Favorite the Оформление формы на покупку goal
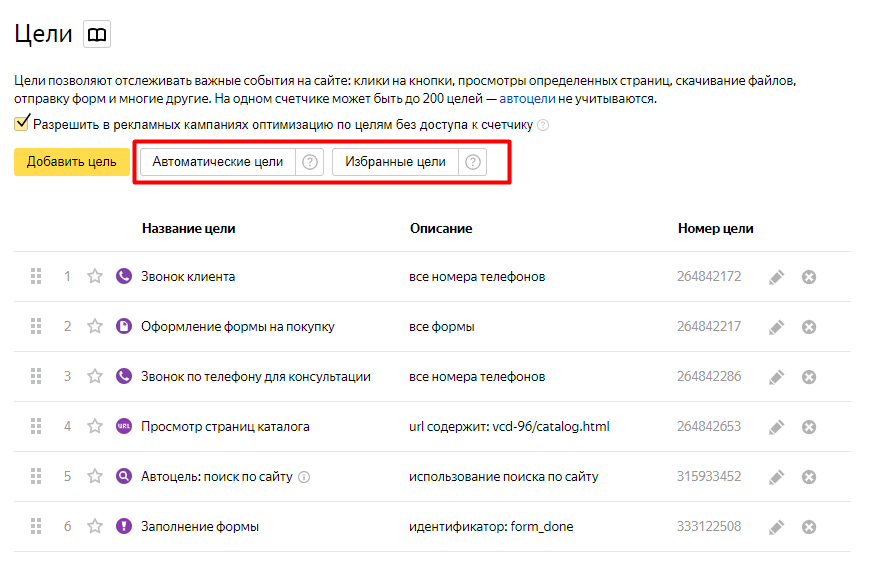883x568 pixels. tap(95, 327)
